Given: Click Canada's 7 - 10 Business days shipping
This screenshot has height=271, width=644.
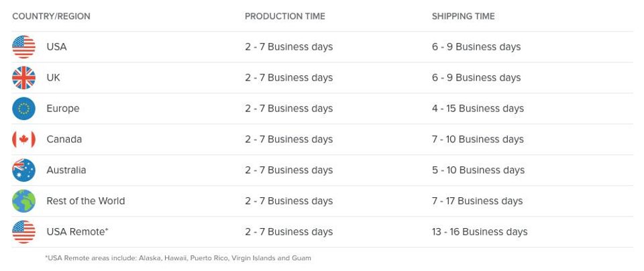Looking at the screenshot, I should (478, 140).
